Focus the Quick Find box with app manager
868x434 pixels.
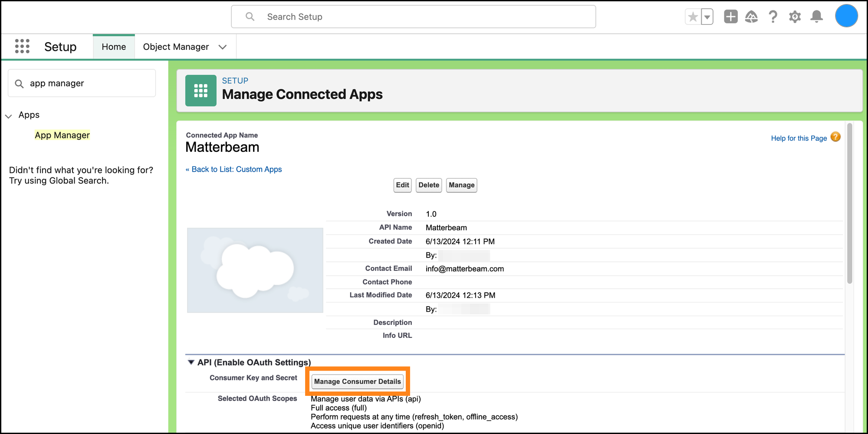[x=82, y=83]
